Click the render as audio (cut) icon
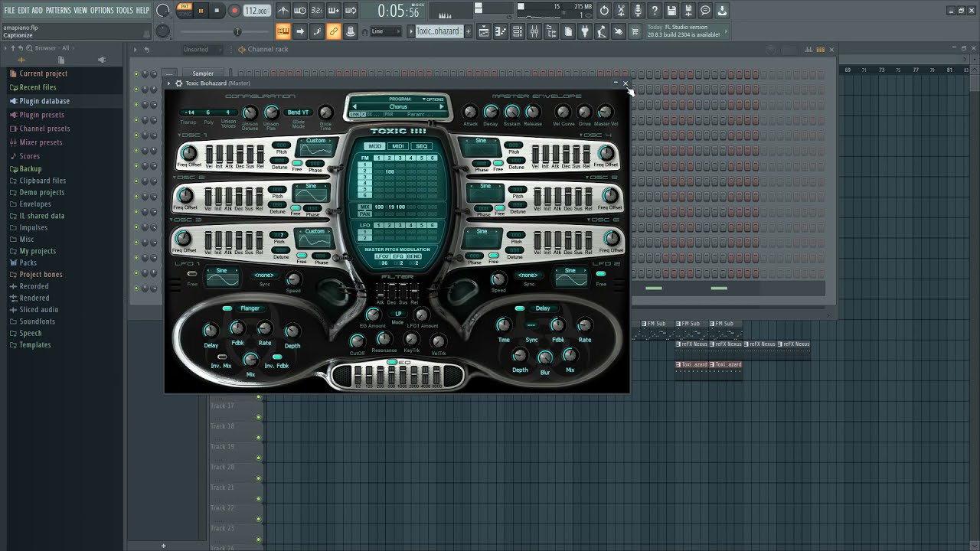980x551 pixels. [x=621, y=11]
